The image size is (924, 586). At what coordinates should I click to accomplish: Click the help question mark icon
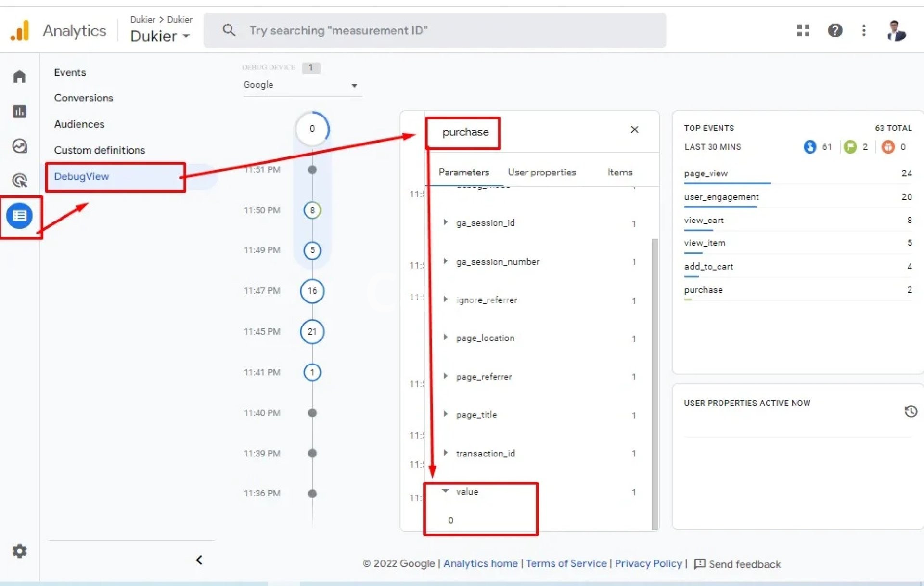point(834,30)
